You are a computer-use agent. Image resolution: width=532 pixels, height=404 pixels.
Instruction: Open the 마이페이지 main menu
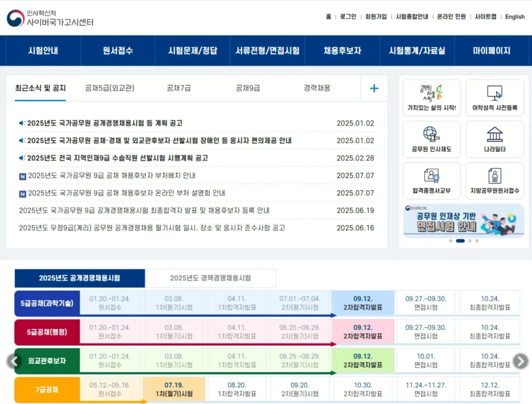tap(491, 51)
